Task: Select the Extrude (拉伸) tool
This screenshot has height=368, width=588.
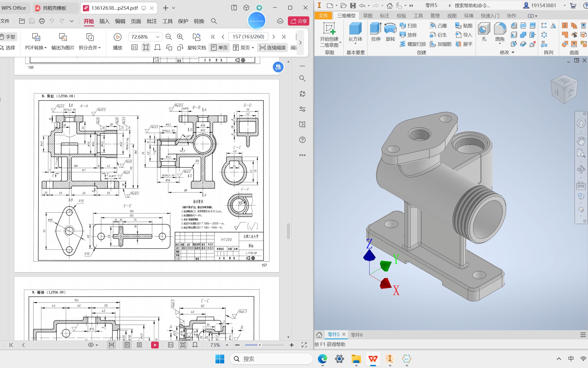Action: click(x=376, y=32)
